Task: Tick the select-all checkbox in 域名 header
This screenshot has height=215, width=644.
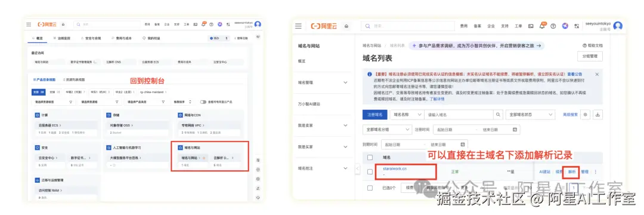Action: coord(370,157)
